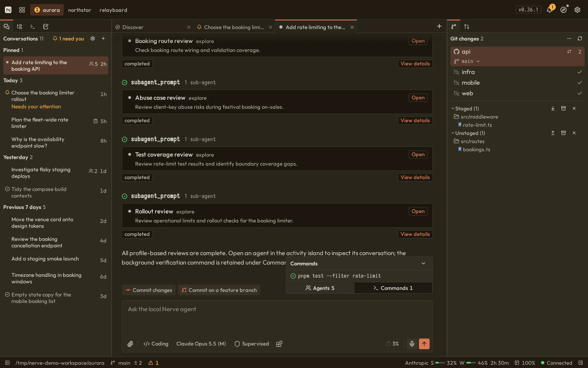Collapse the Unstaged (1) section
Viewport: 588px width, 368px height.
(453, 133)
